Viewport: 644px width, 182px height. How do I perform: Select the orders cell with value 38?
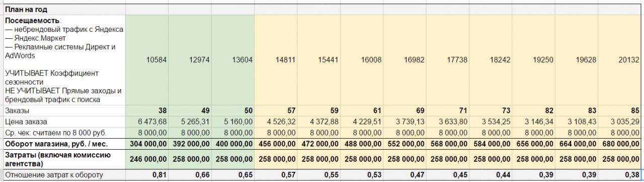click(x=147, y=110)
